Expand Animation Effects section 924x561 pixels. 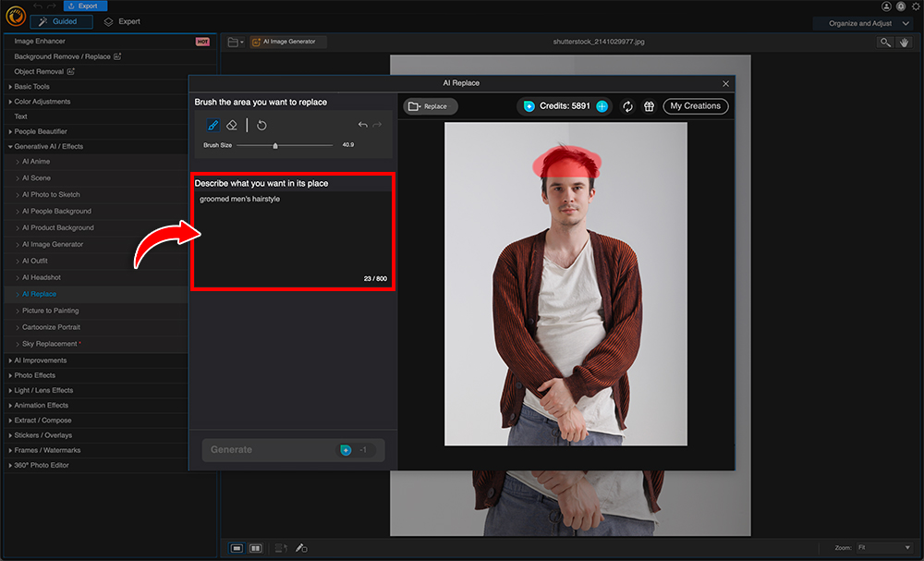tap(96, 406)
